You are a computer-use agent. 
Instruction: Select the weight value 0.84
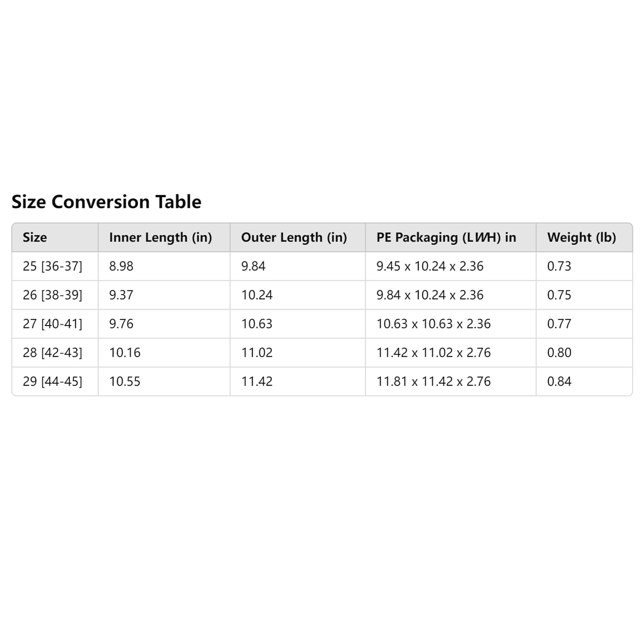pos(559,381)
